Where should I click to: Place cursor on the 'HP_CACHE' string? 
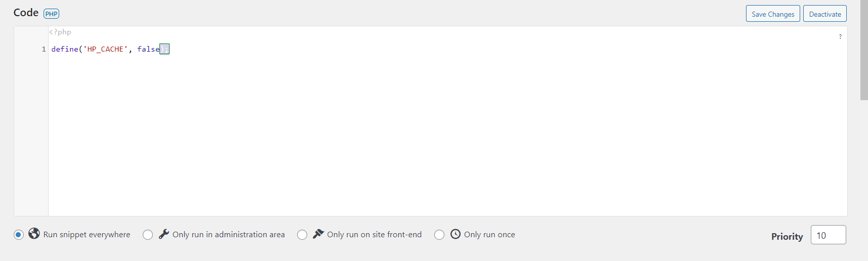point(105,49)
